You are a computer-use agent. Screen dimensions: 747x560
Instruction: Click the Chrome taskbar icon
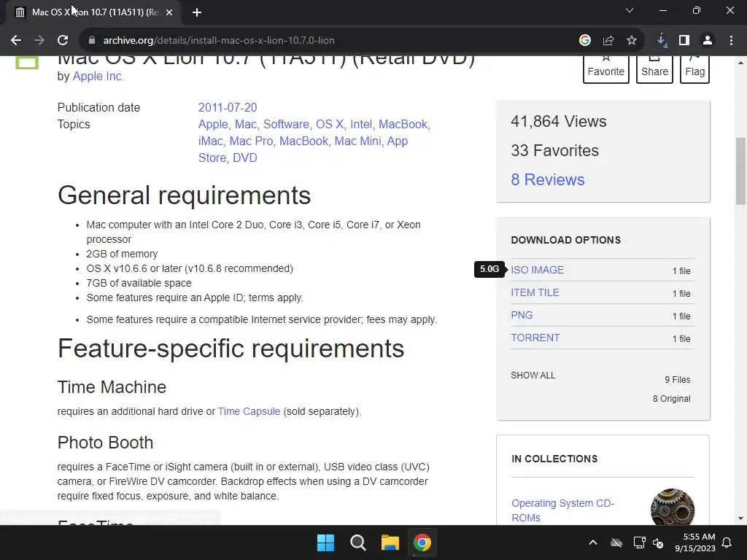pyautogui.click(x=422, y=542)
